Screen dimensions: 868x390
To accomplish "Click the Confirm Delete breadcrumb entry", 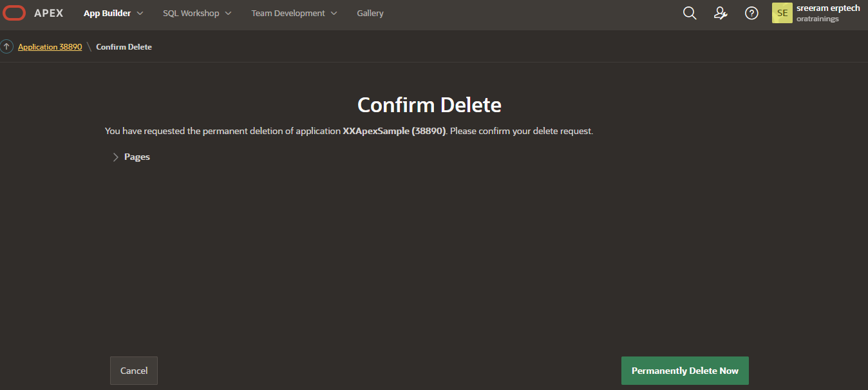I will pyautogui.click(x=124, y=47).
